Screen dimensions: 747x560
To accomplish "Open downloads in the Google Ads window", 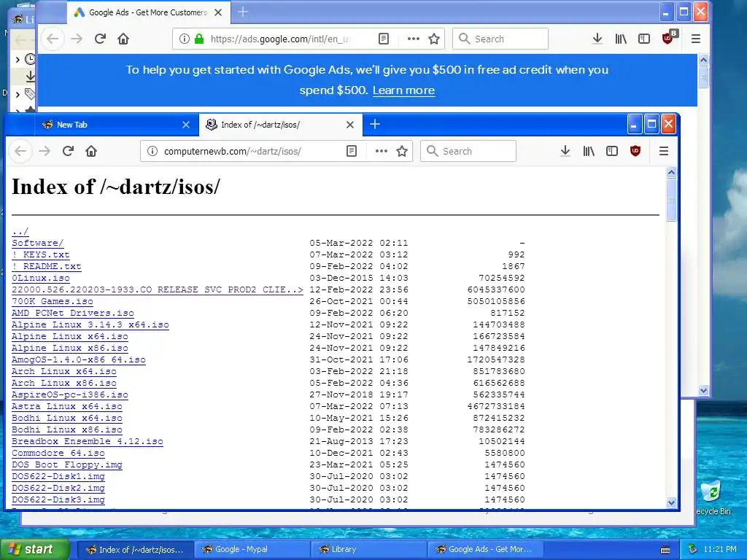I will point(597,39).
